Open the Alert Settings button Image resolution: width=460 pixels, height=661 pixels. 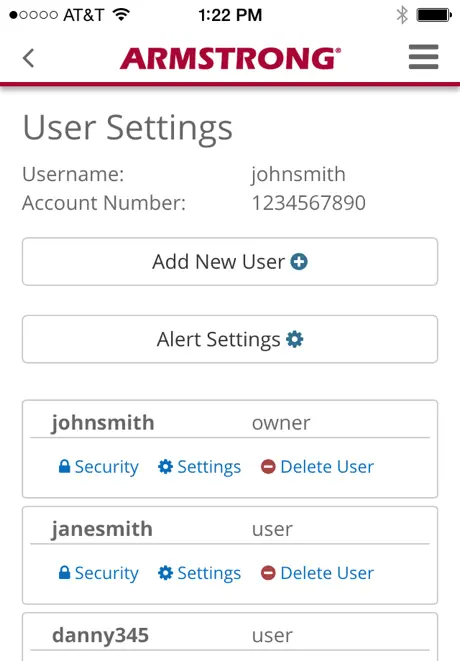pyautogui.click(x=230, y=339)
